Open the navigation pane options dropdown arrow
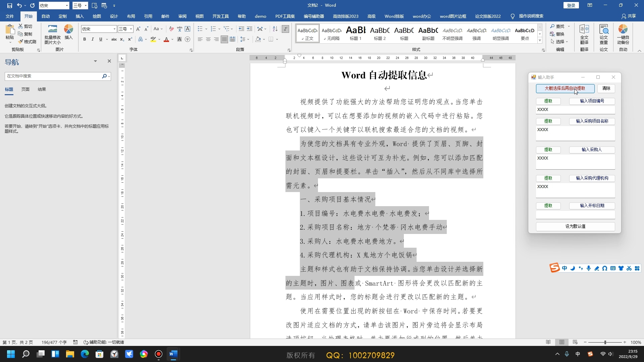The image size is (644, 362). click(x=95, y=61)
